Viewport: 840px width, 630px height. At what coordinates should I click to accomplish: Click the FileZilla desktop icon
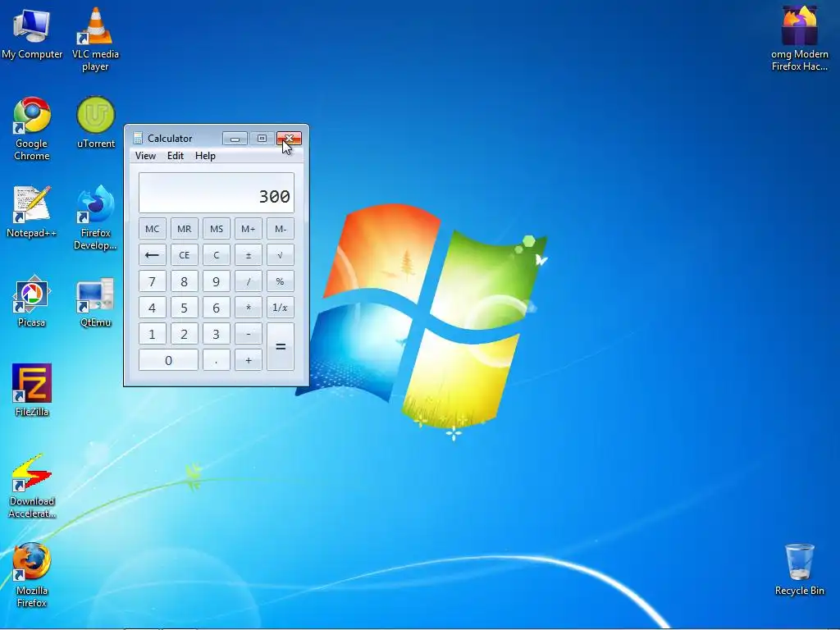32,390
